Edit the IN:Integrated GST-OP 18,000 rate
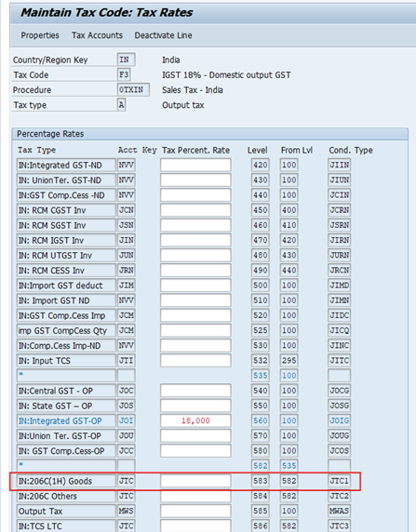The width and height of the screenshot is (416, 532). point(195,420)
